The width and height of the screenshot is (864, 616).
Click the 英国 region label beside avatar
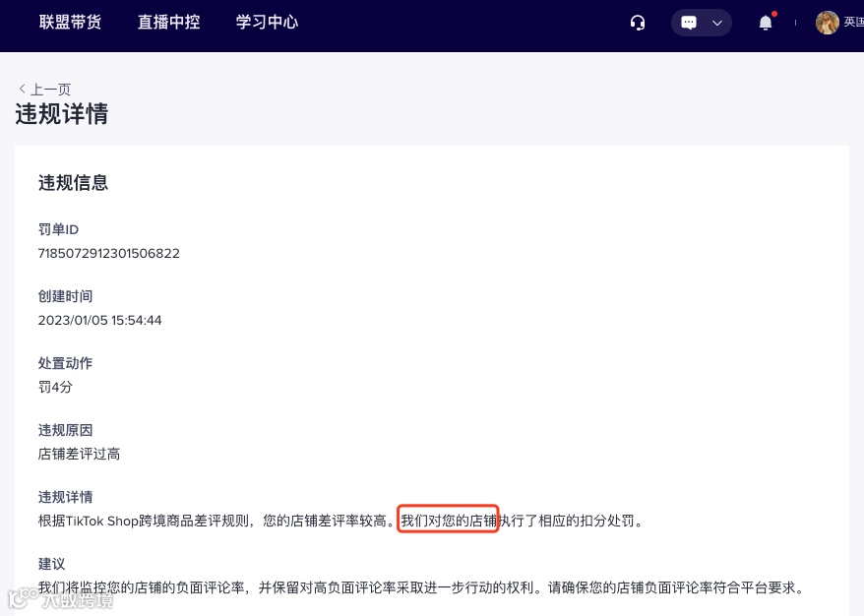(x=853, y=22)
